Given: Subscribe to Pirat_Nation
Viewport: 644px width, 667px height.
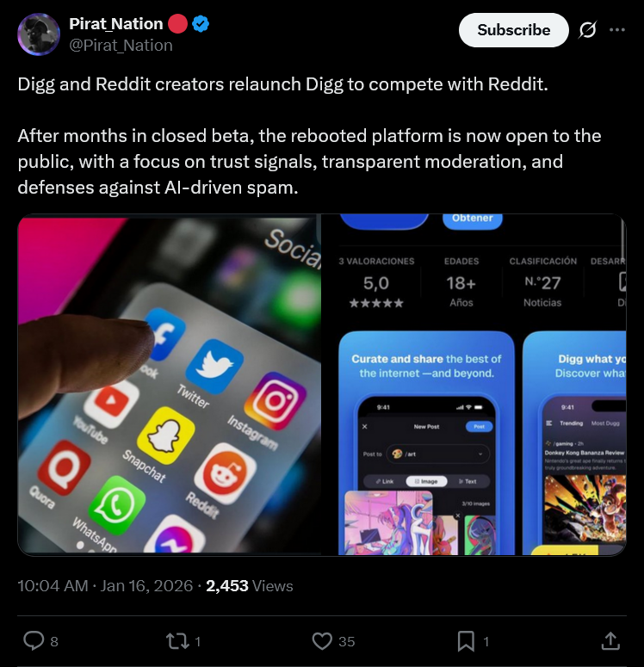Looking at the screenshot, I should pos(513,30).
